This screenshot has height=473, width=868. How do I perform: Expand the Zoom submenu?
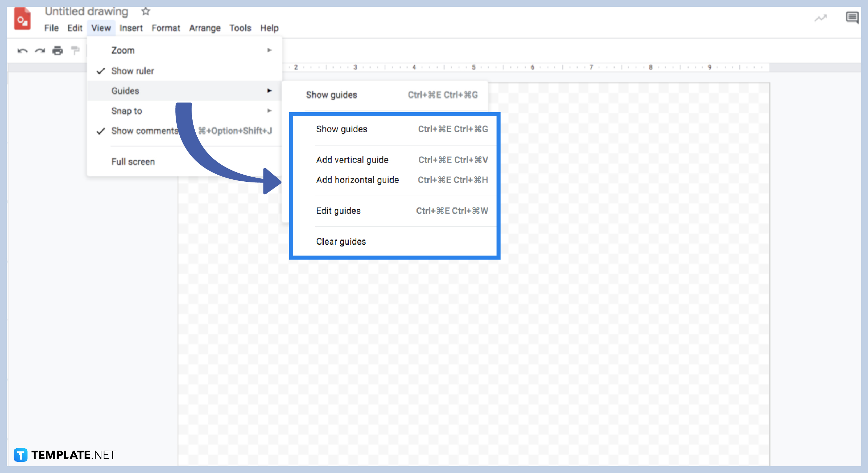(123, 50)
